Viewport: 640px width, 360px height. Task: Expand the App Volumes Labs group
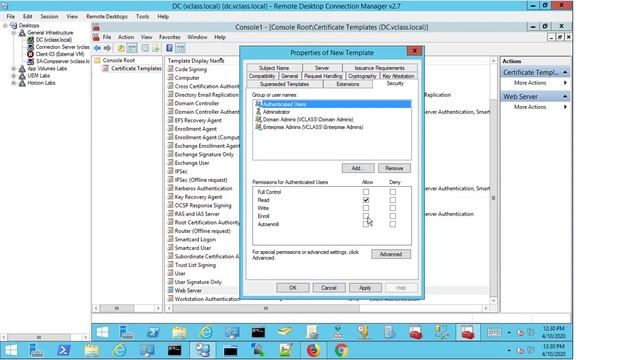click(13, 69)
